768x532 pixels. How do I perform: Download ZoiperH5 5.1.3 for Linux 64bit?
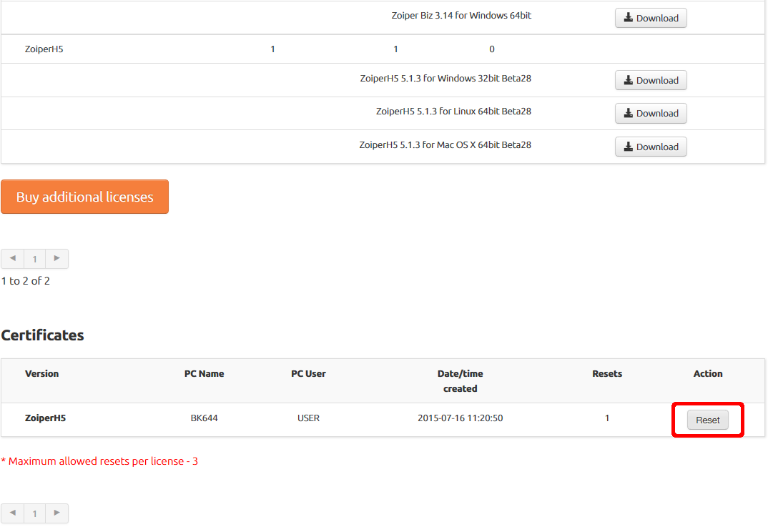(651, 113)
